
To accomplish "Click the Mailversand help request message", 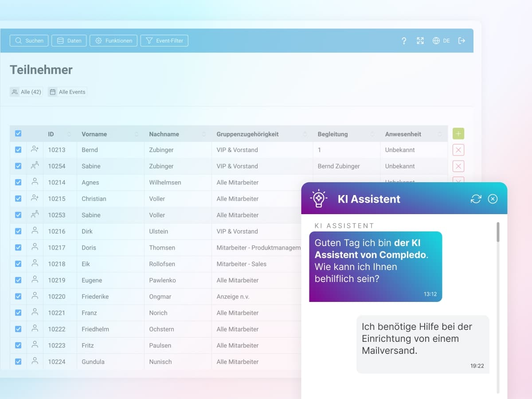I will 423,344.
